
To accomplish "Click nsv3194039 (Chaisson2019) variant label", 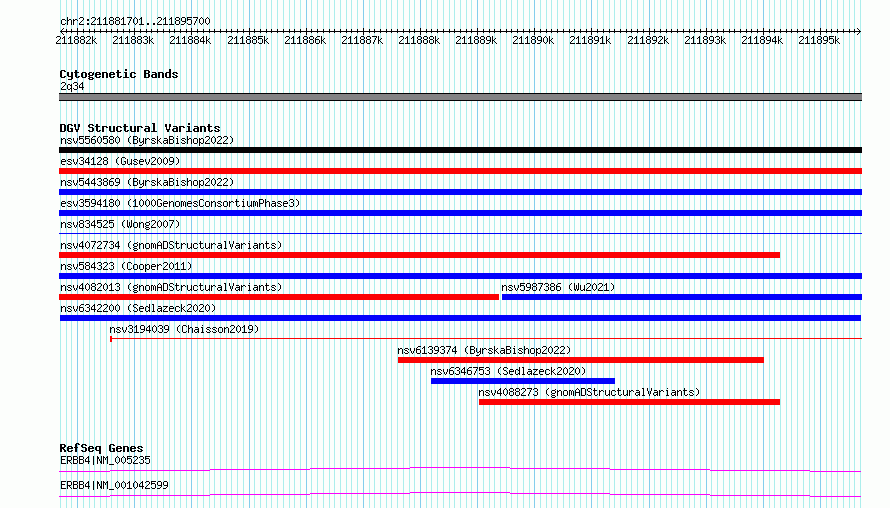I will coord(184,329).
